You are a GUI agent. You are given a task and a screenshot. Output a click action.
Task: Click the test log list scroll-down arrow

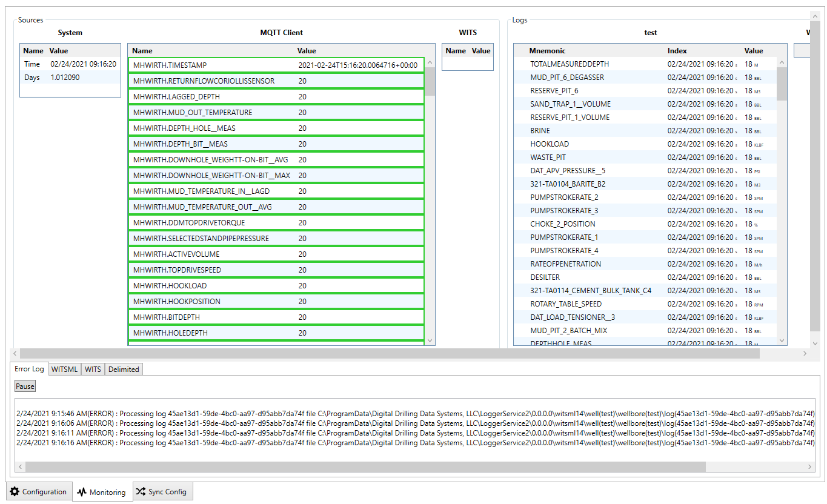coord(782,340)
